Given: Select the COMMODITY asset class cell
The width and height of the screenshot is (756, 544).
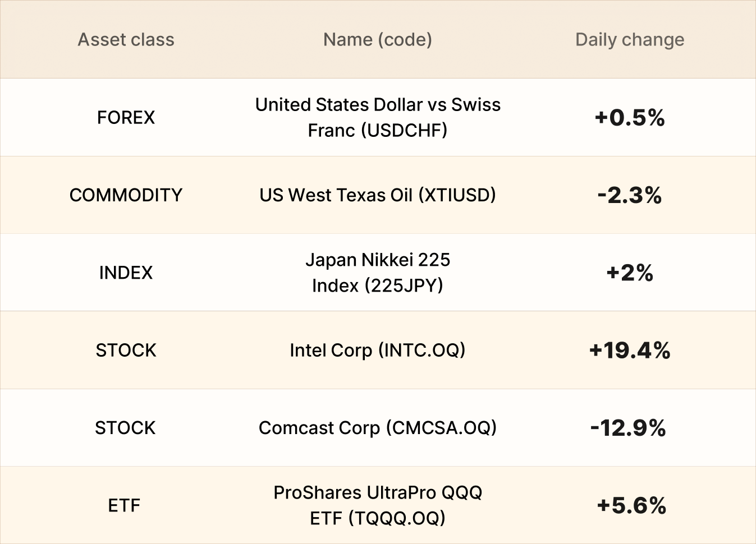Looking at the screenshot, I should tap(126, 195).
